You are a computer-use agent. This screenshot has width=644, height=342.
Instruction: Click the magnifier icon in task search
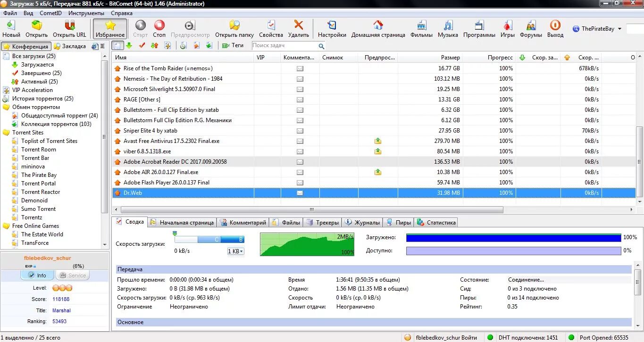coord(321,46)
